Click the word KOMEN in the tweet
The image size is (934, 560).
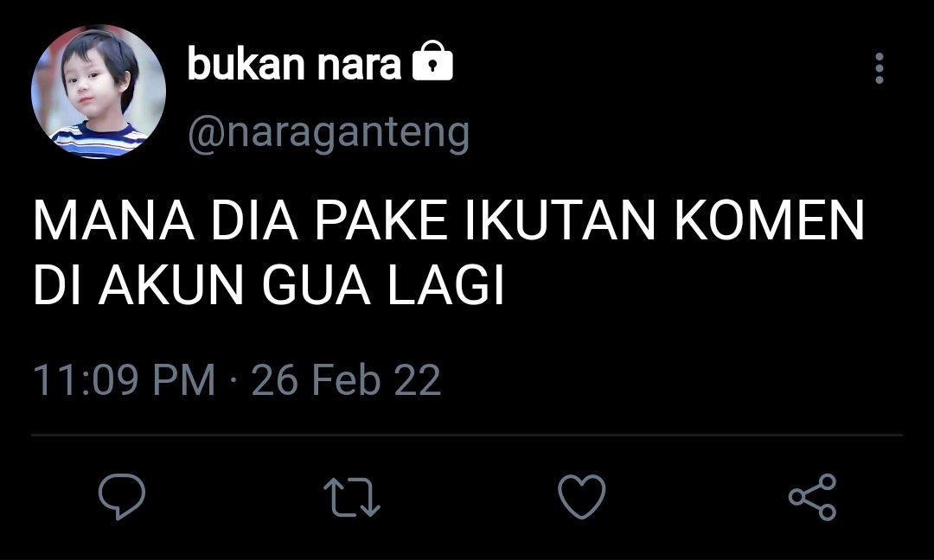pos(769,220)
